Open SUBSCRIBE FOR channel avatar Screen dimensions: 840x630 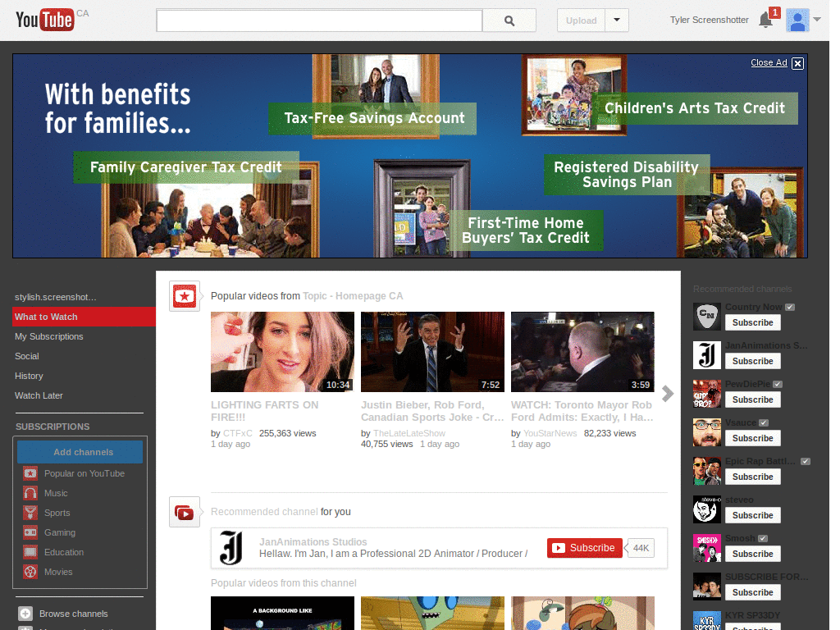click(x=706, y=586)
